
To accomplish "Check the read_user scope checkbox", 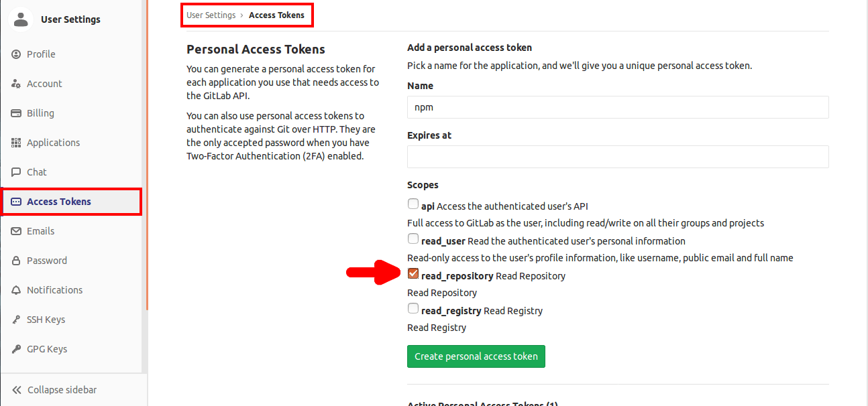I will (x=413, y=239).
